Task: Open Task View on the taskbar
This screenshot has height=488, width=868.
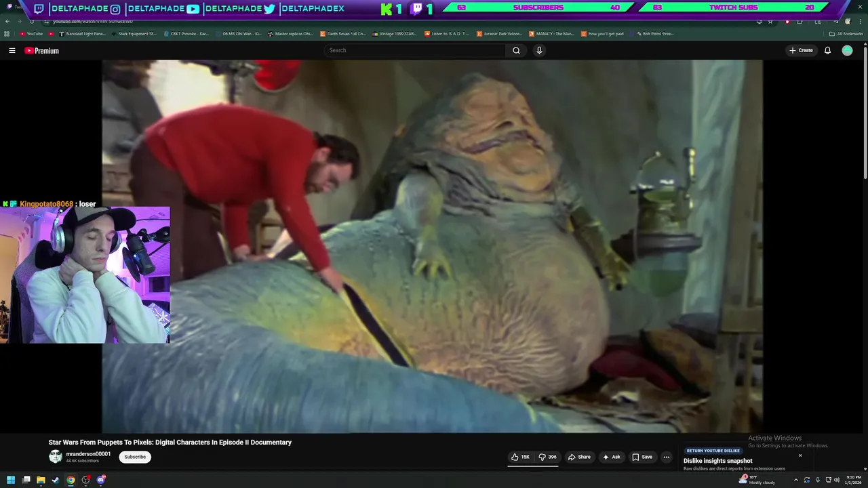Action: tap(26, 480)
